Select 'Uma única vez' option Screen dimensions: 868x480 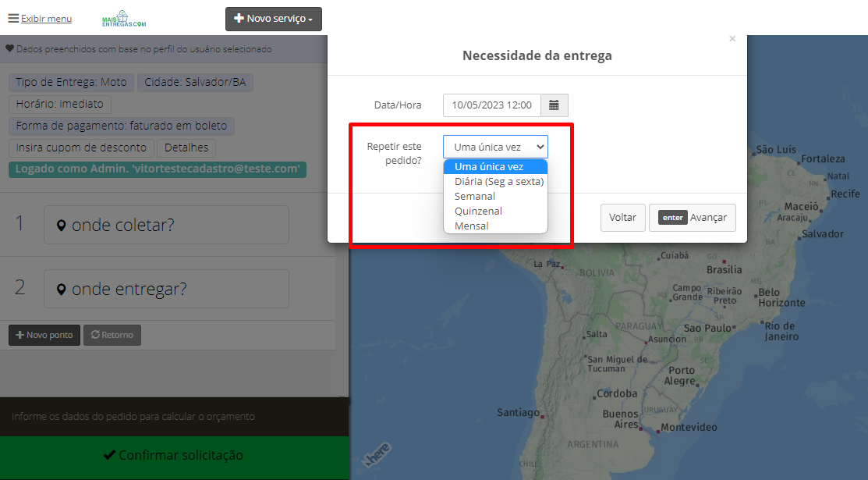tap(495, 166)
